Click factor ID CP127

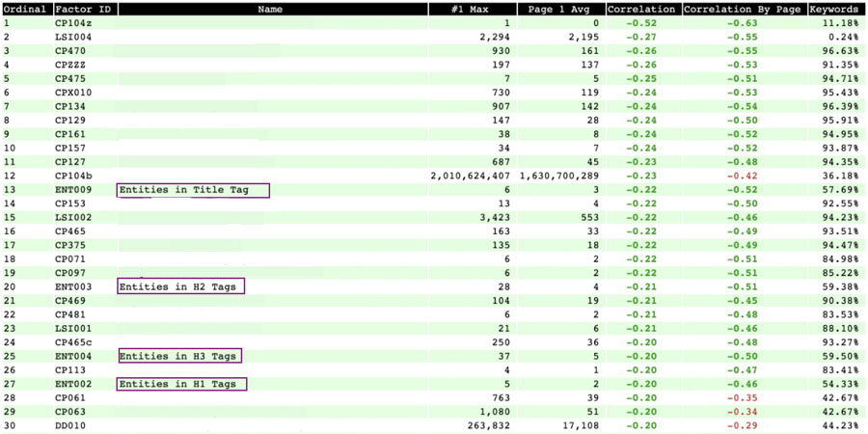pos(69,162)
